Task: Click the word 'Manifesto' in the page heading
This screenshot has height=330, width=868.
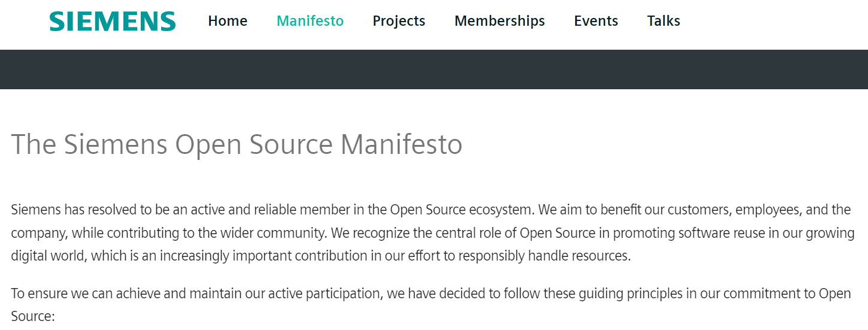Action: tap(401, 144)
